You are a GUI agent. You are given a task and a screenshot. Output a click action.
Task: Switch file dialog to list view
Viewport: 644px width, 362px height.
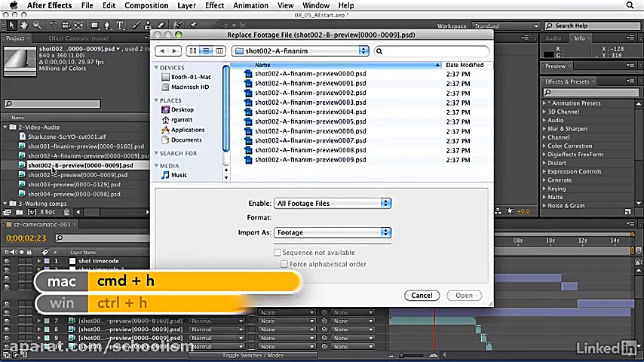click(206, 51)
